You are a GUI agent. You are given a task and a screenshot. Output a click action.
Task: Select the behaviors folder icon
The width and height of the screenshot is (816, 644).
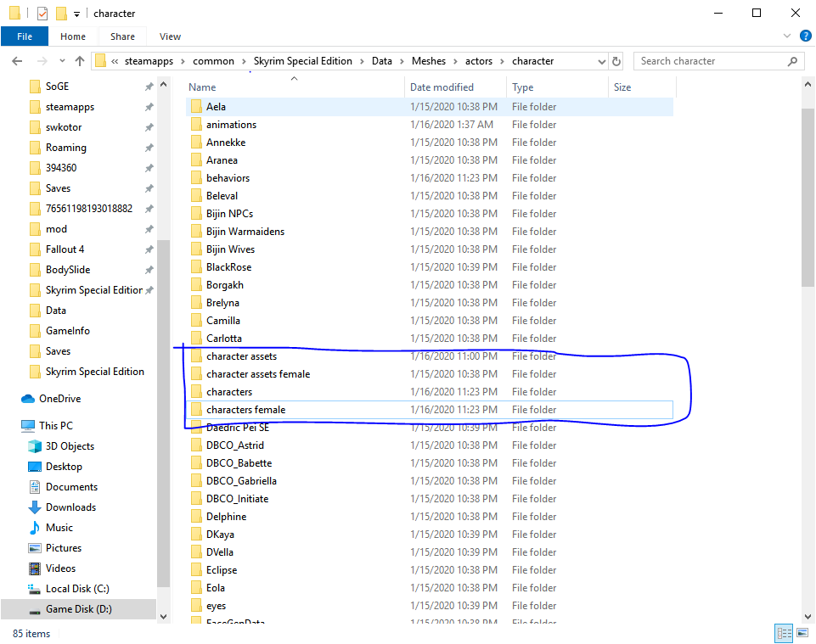click(196, 178)
